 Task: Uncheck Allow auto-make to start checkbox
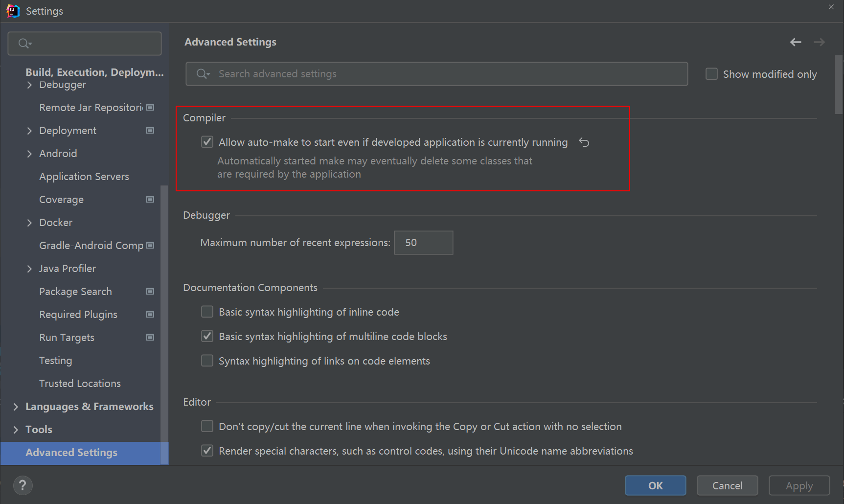pos(207,142)
